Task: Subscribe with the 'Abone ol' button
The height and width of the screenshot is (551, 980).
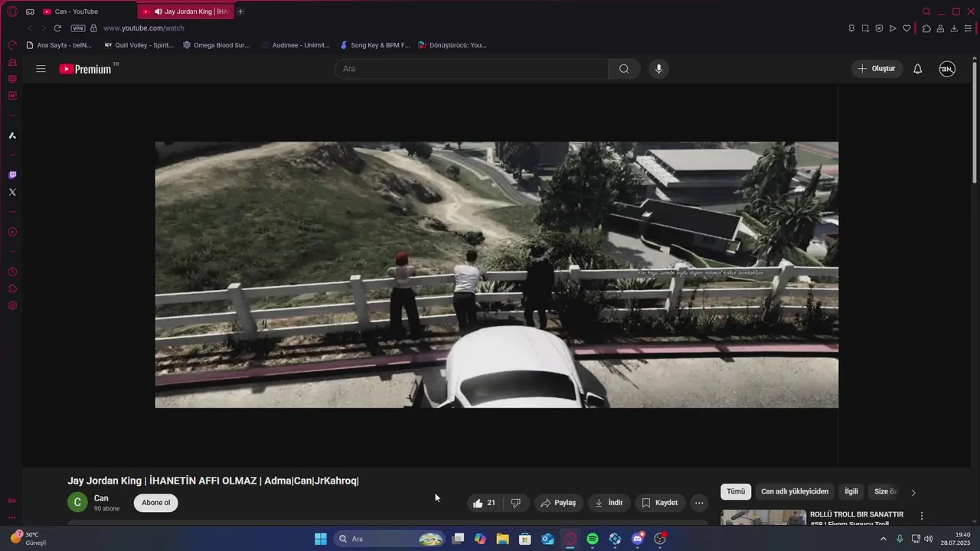Action: coord(155,503)
